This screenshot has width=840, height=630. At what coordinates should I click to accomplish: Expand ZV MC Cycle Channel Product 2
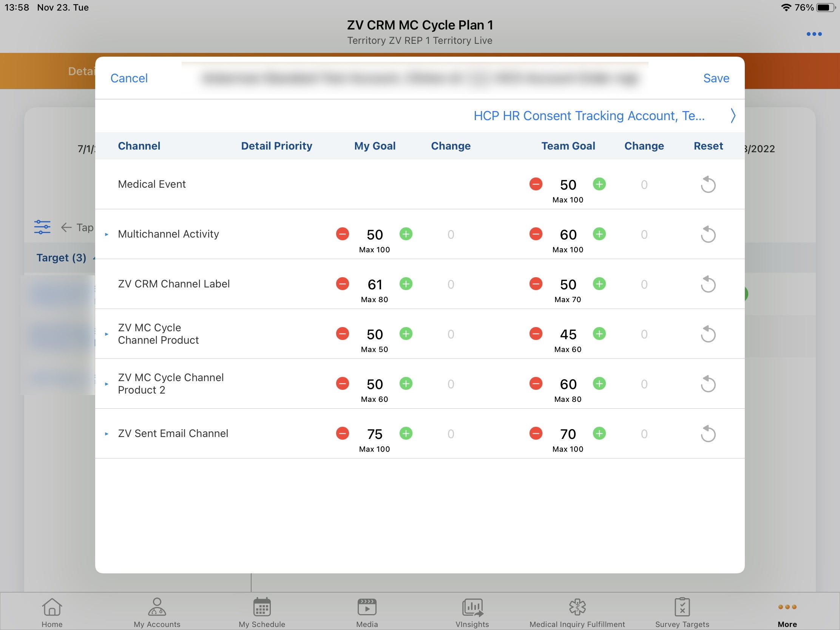tap(107, 384)
